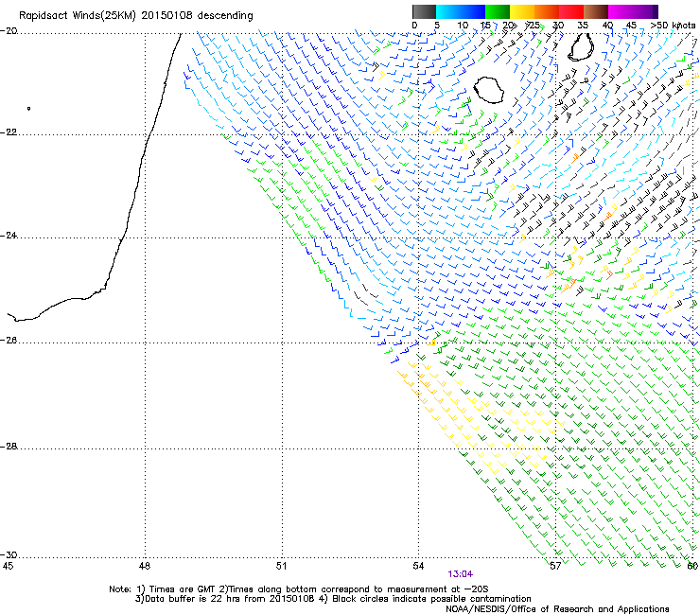The image size is (700, 615).
Task: Click the magenta 40-45 knots legend swatch
Action: point(621,11)
